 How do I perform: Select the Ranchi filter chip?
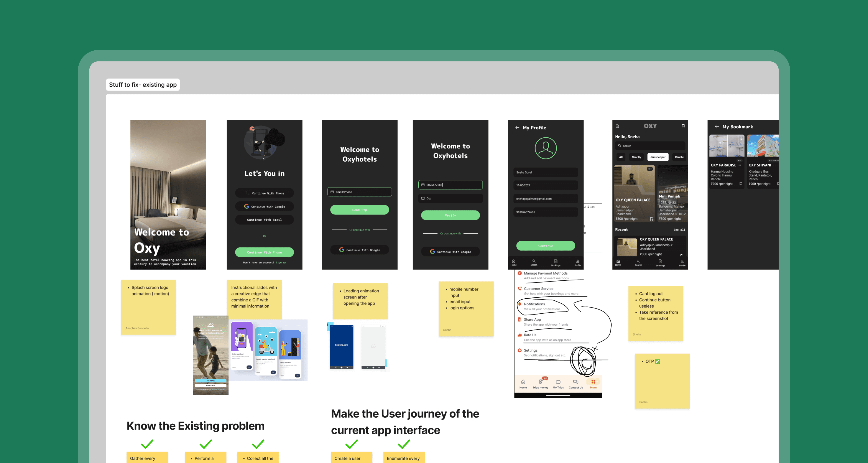tap(679, 157)
